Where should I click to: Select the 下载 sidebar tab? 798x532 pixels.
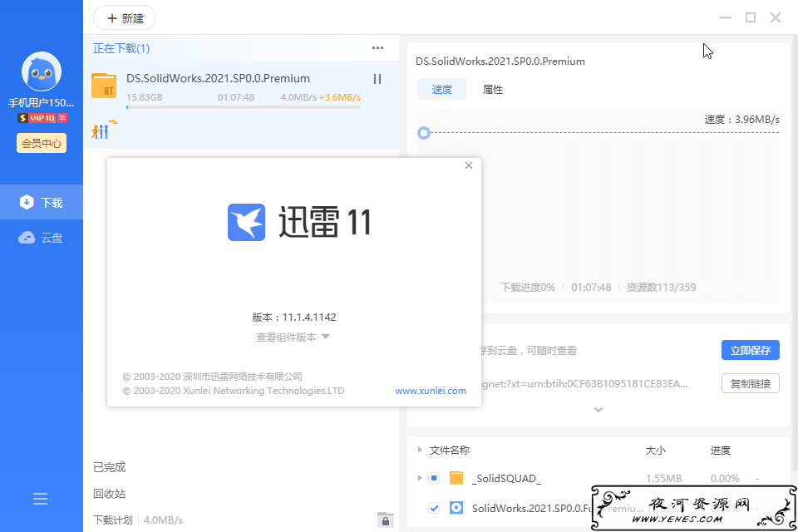tap(42, 202)
